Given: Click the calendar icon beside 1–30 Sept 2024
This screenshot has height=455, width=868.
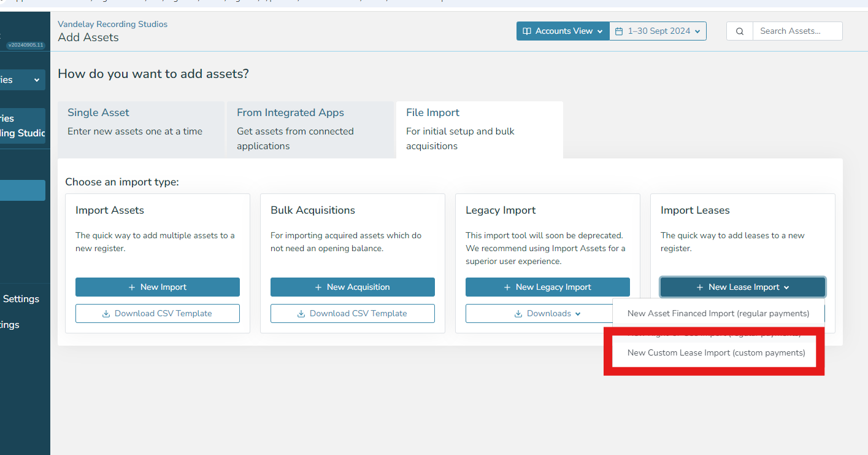Looking at the screenshot, I should click(619, 31).
